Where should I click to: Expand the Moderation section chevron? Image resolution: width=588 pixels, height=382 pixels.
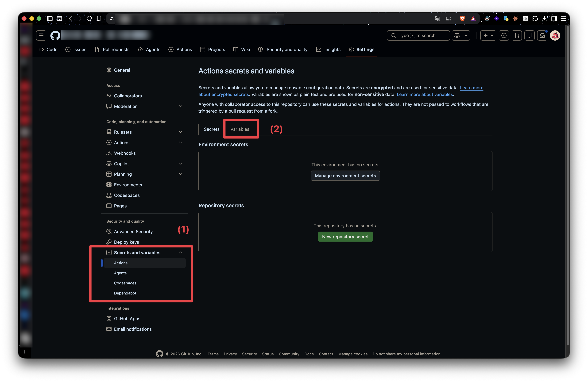coord(181,106)
